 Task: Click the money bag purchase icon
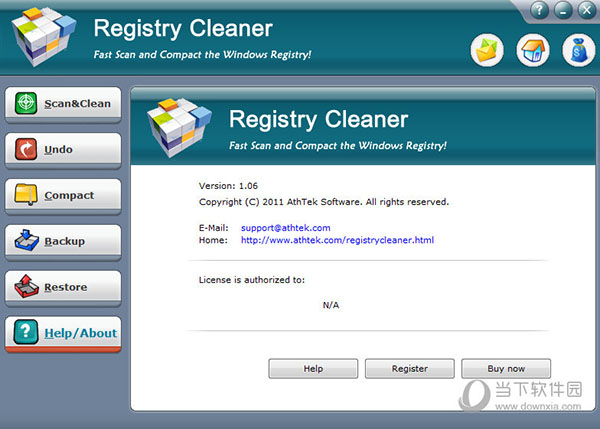click(579, 50)
